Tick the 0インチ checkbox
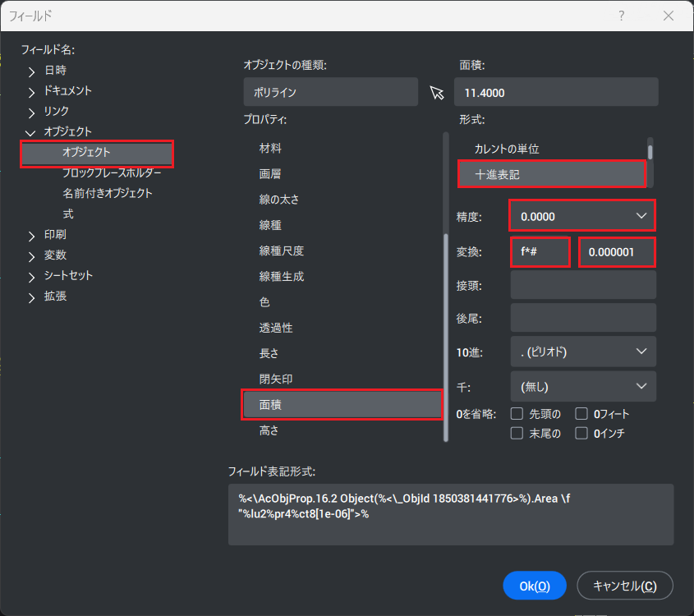Image resolution: width=694 pixels, height=616 pixels. (x=581, y=434)
